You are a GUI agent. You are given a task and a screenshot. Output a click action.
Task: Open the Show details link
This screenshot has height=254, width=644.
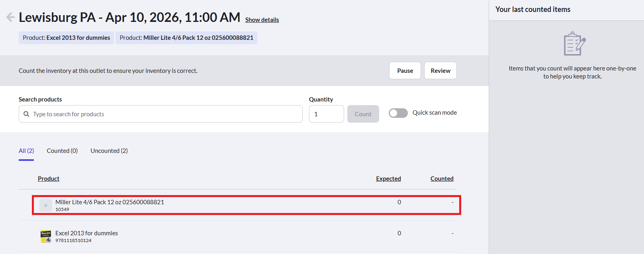(262, 20)
